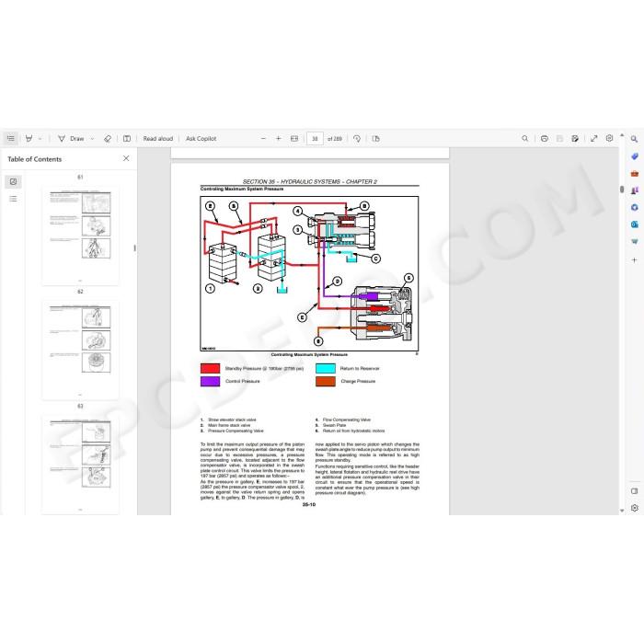Screen dimensions: 644x644
Task: Click the page number input field
Action: click(315, 139)
